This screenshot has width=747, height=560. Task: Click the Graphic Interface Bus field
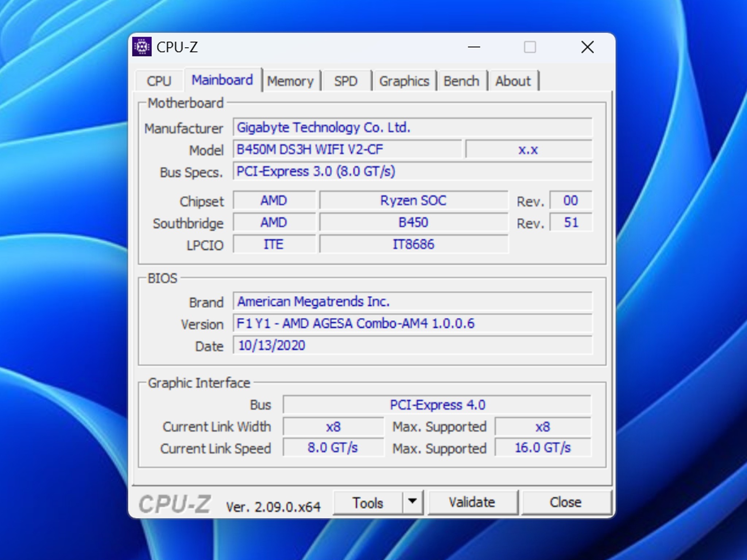(437, 405)
